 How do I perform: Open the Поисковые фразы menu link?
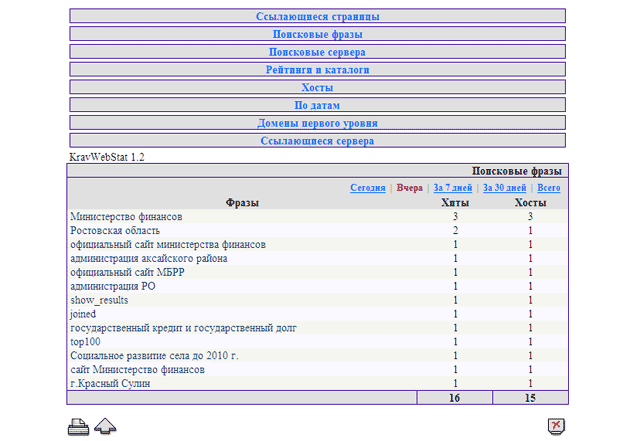318,34
